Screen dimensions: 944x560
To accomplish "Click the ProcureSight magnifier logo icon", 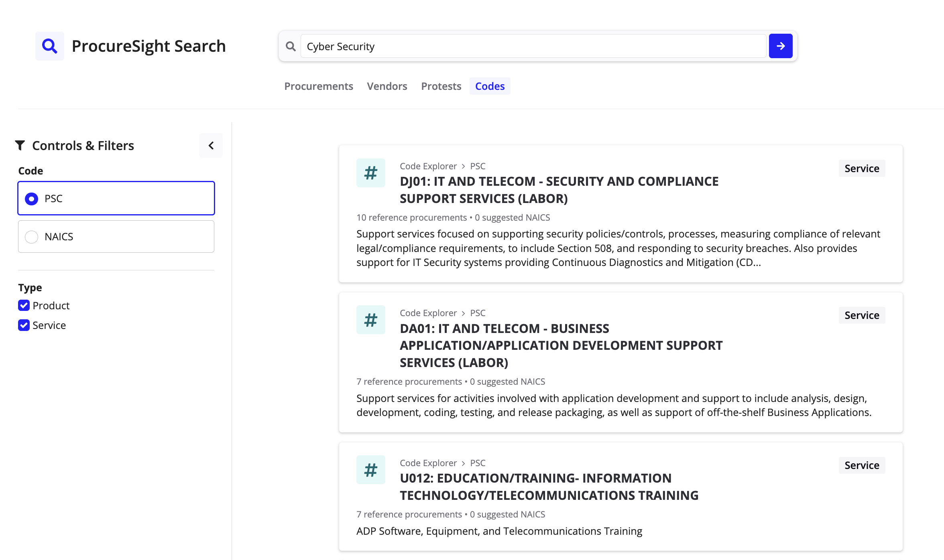I will pos(50,46).
